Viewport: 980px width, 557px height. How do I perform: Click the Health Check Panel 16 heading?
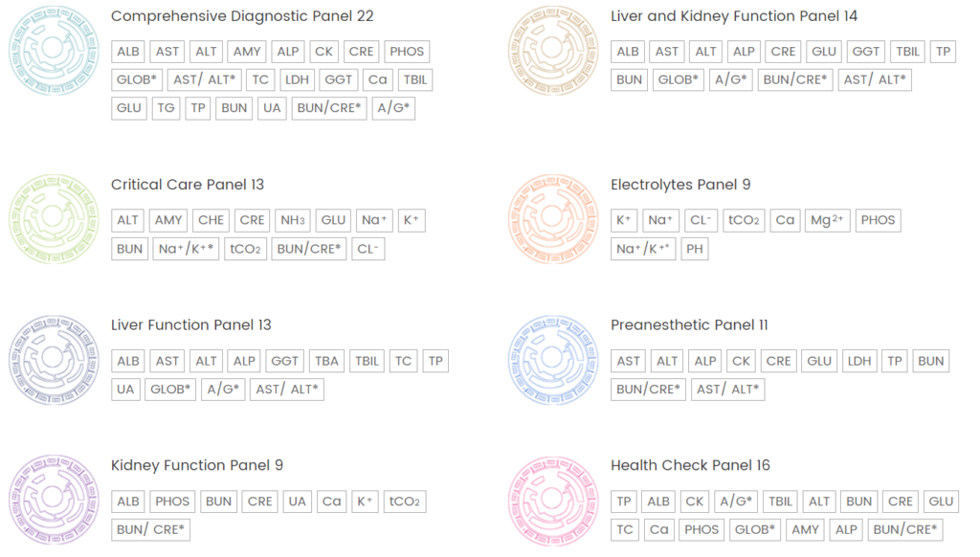point(691,465)
